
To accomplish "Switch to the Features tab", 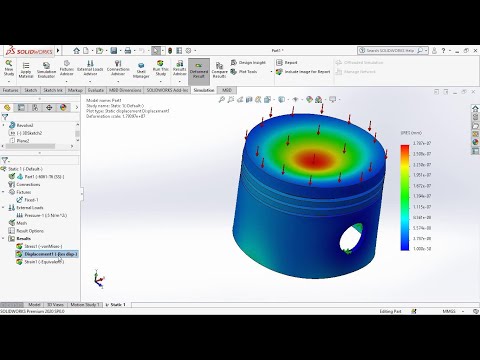I will pos(11,90).
